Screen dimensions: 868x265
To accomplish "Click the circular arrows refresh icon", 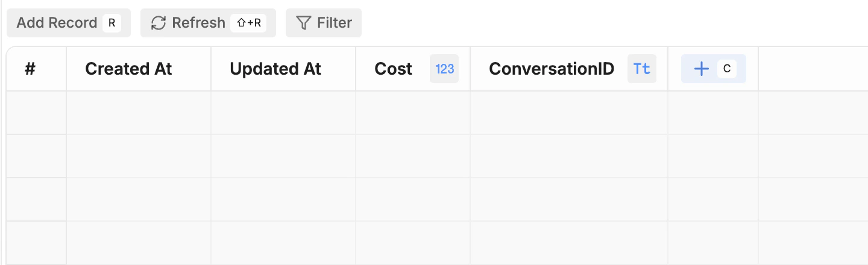I will [158, 23].
